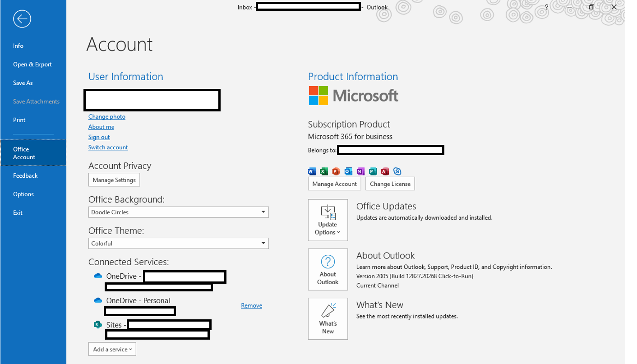637x364 pixels.
Task: Click the 'Subscription Product' heading
Action: pos(349,124)
